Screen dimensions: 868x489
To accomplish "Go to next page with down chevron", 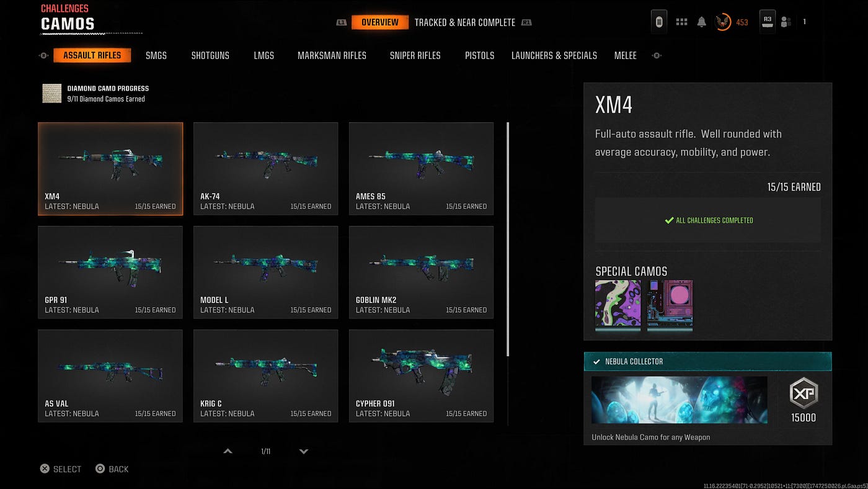I will click(x=304, y=451).
